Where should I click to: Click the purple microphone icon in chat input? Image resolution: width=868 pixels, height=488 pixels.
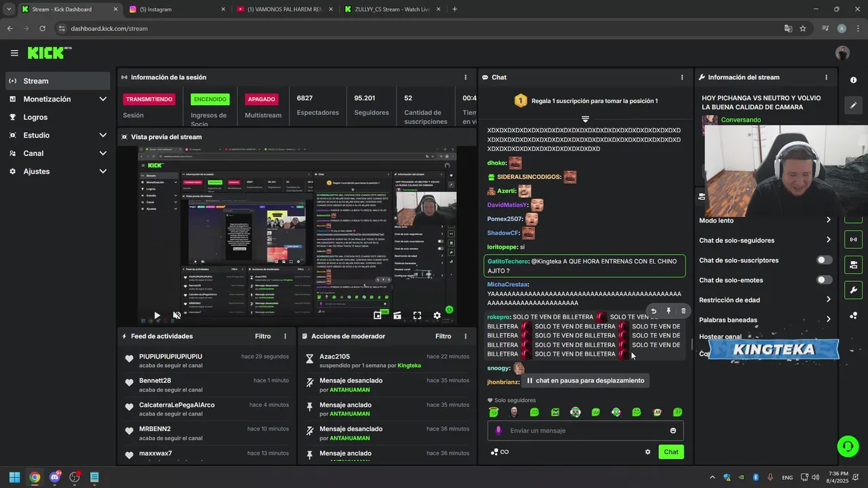498,430
